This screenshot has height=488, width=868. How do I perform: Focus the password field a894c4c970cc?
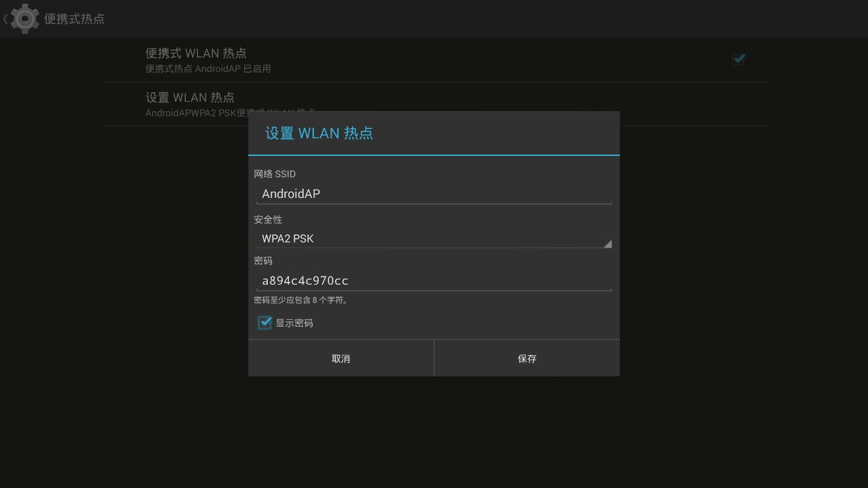(434, 281)
